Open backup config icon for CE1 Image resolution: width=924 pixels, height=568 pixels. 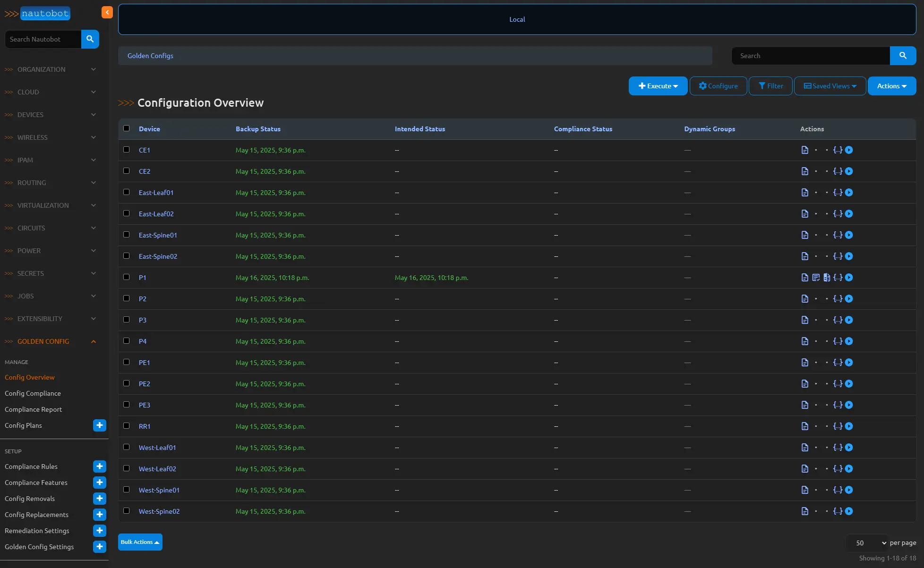click(x=804, y=150)
